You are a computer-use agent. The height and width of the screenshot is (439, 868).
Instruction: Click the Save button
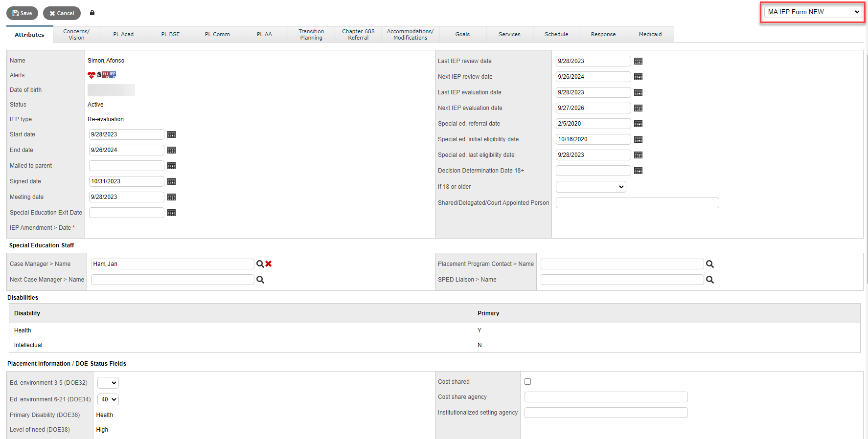click(22, 13)
